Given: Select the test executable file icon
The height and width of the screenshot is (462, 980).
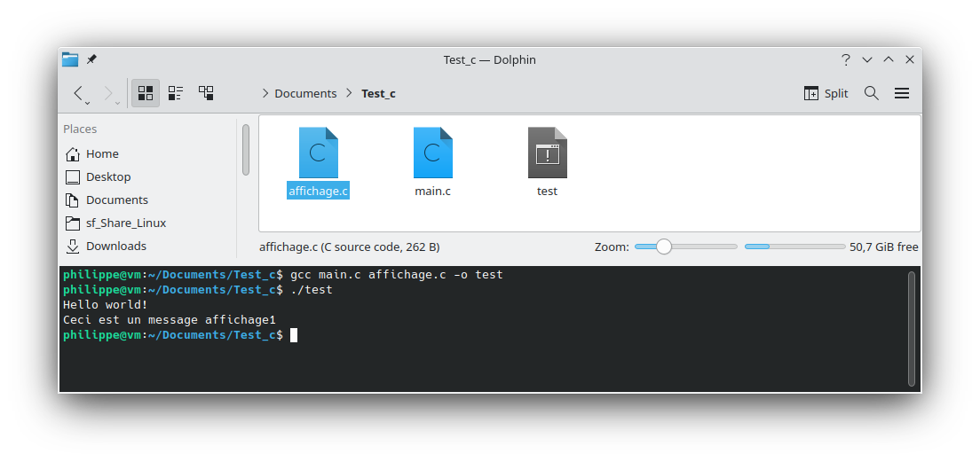Looking at the screenshot, I should click(x=548, y=153).
